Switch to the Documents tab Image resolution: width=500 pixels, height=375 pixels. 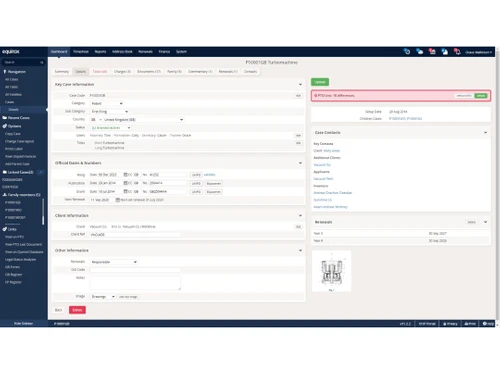pos(149,72)
